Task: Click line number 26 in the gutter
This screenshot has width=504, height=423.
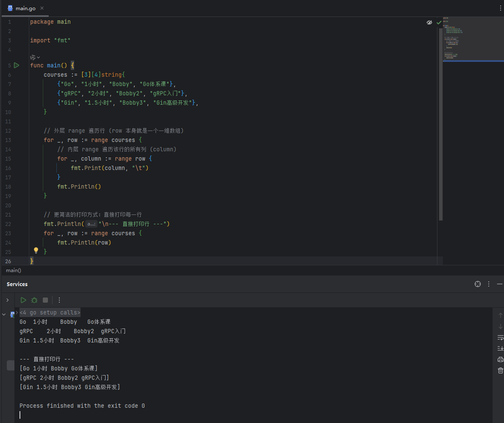Action: (8, 262)
